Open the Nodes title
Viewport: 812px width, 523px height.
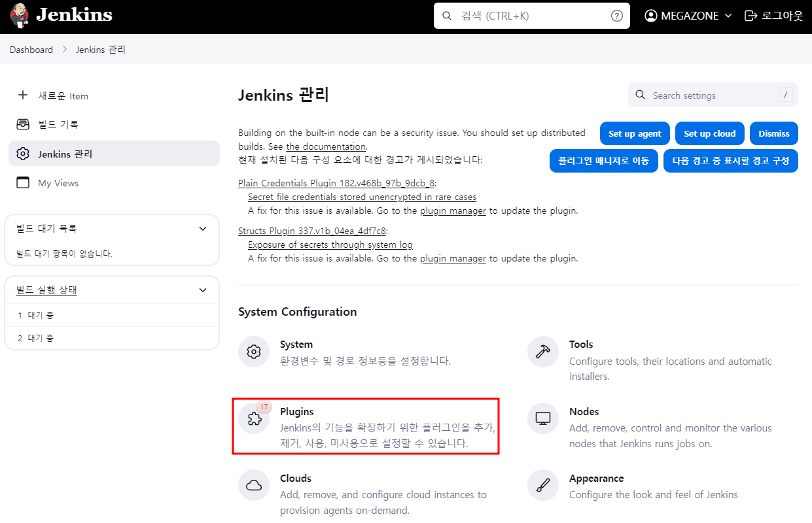[x=584, y=412]
